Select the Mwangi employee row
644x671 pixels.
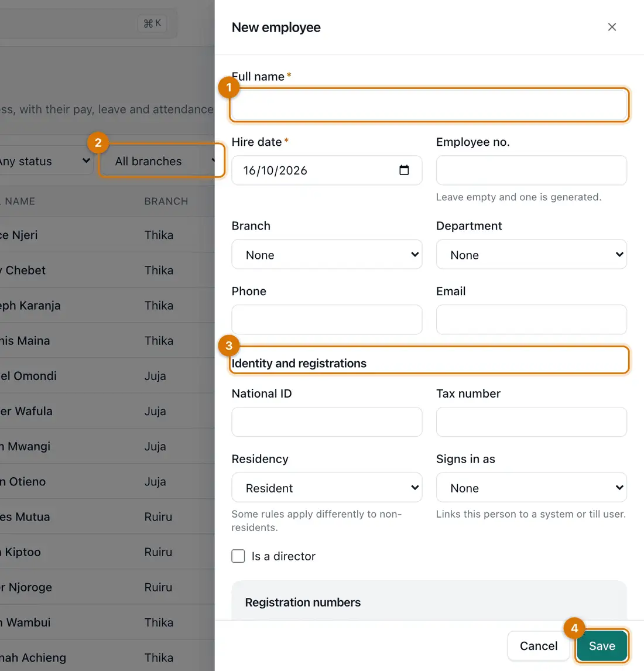click(x=107, y=446)
